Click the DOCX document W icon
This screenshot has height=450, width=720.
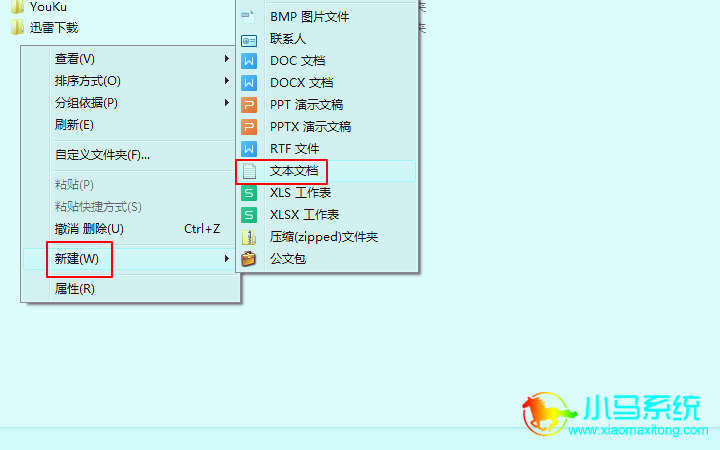(248, 83)
